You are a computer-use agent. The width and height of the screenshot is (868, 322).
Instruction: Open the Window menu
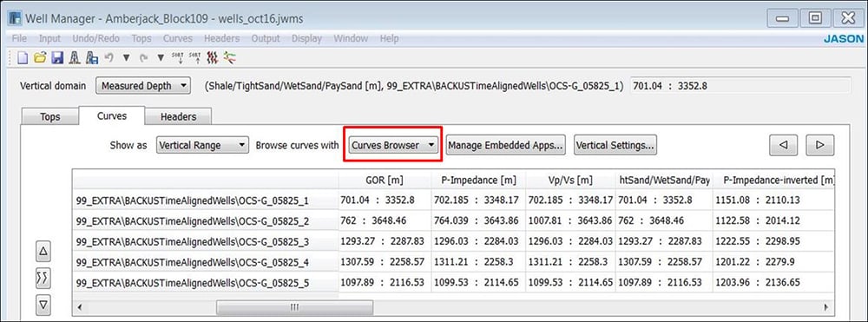tap(351, 39)
